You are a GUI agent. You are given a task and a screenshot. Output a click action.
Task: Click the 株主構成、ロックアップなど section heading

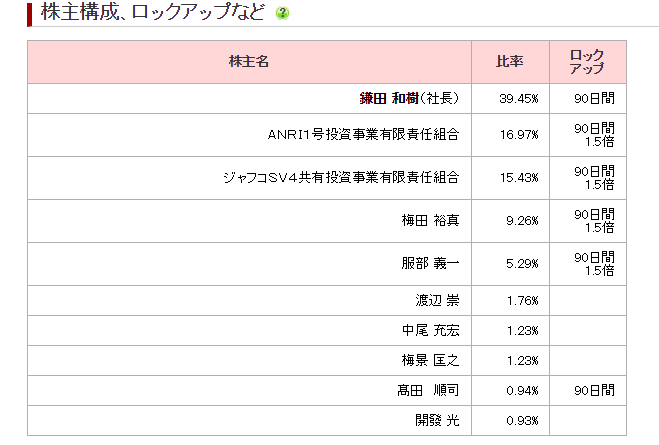coord(153,12)
